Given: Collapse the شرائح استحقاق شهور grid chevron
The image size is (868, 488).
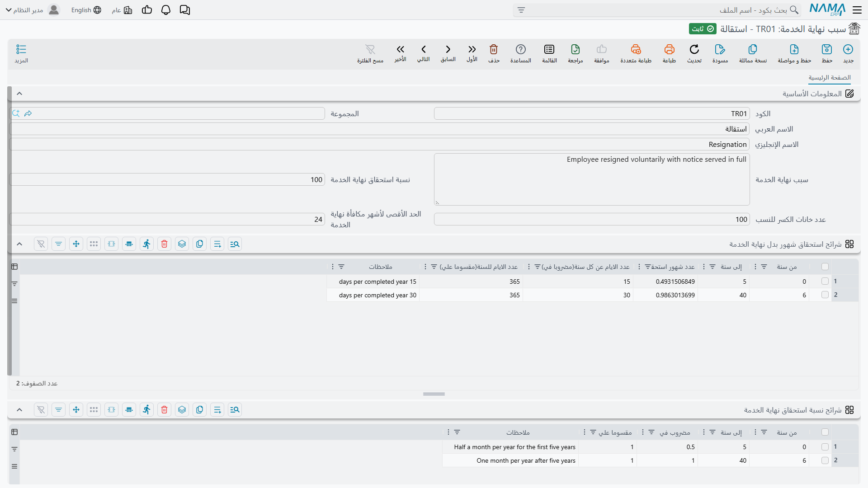Looking at the screenshot, I should [19, 244].
